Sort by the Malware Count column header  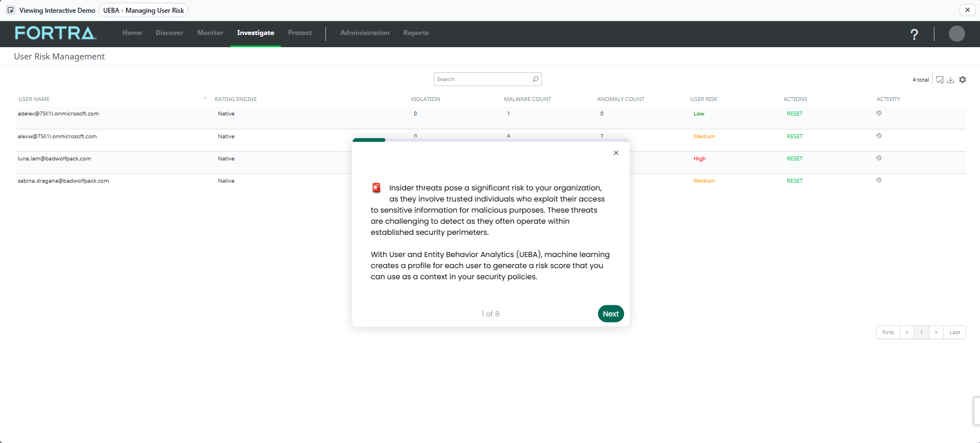(527, 99)
